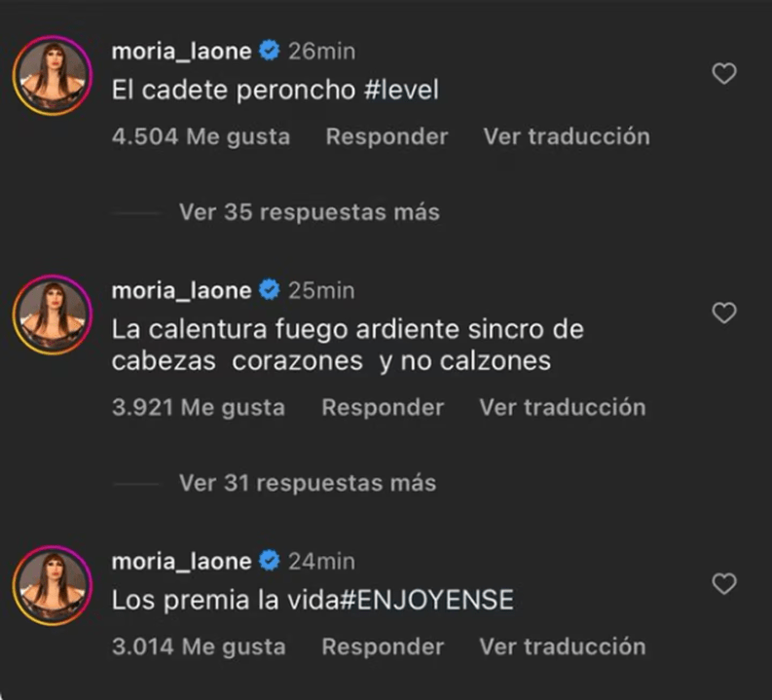Like the 'Los premia la vida' comment
This screenshot has width=772, height=700.
[723, 584]
